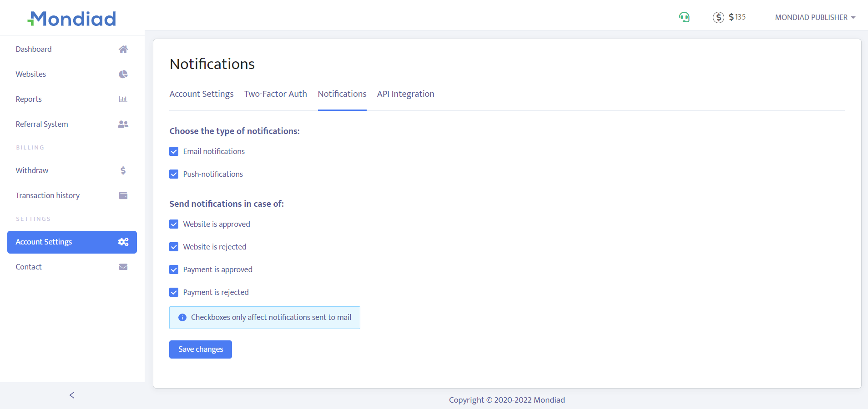Screen dimensions: 868x409
Task: Uncheck Payment is rejected checkbox
Action: click(174, 292)
